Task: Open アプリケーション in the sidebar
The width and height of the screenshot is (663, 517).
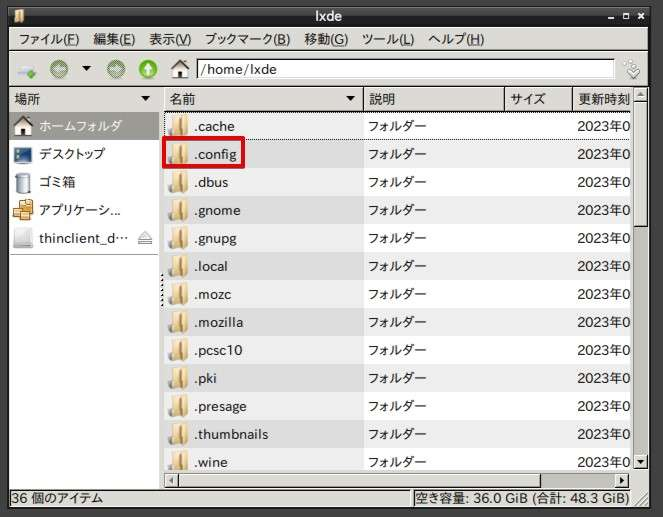Action: [84, 210]
